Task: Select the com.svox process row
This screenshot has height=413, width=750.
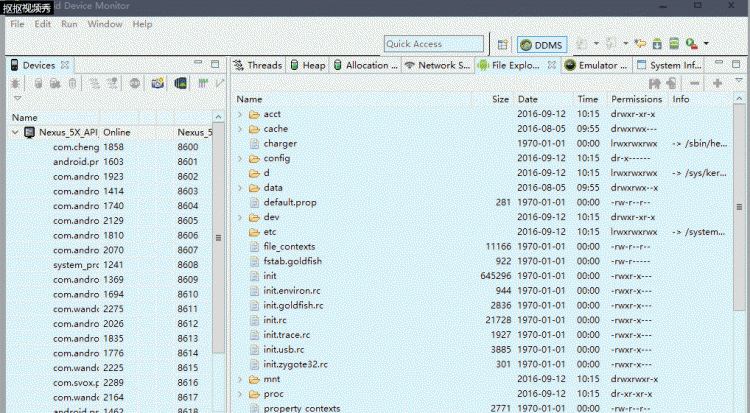Action: (x=110, y=382)
